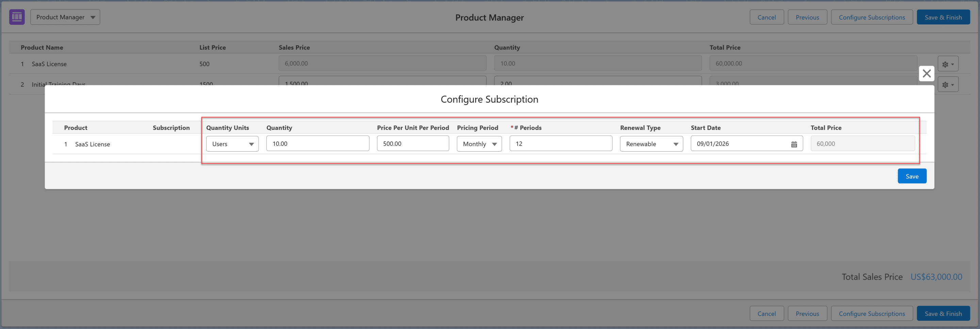The width and height of the screenshot is (980, 329).
Task: Open gear menu for SaaS License row
Action: [947, 64]
